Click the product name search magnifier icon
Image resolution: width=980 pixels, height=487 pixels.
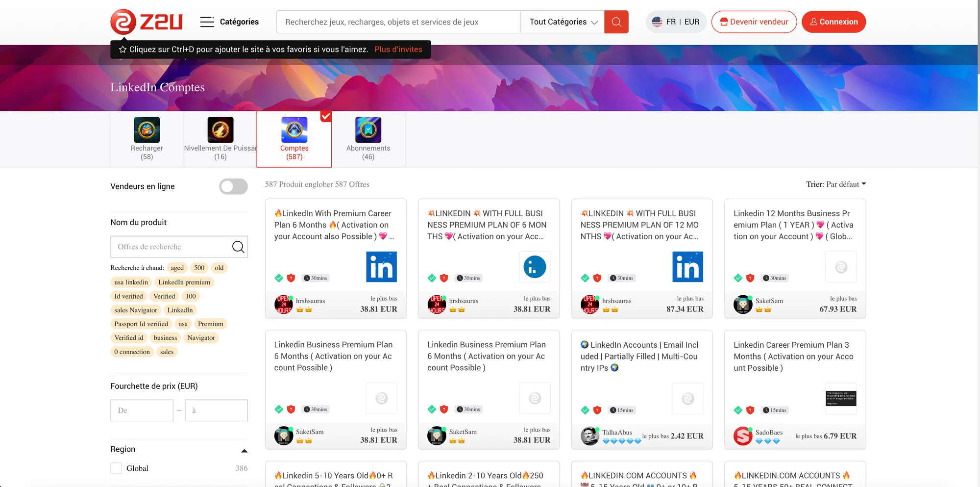coord(238,247)
